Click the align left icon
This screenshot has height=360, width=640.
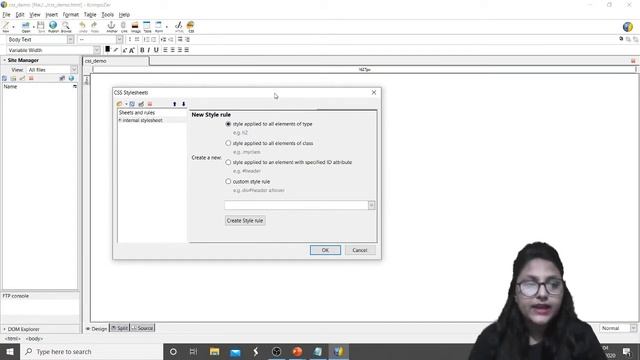coord(165,50)
